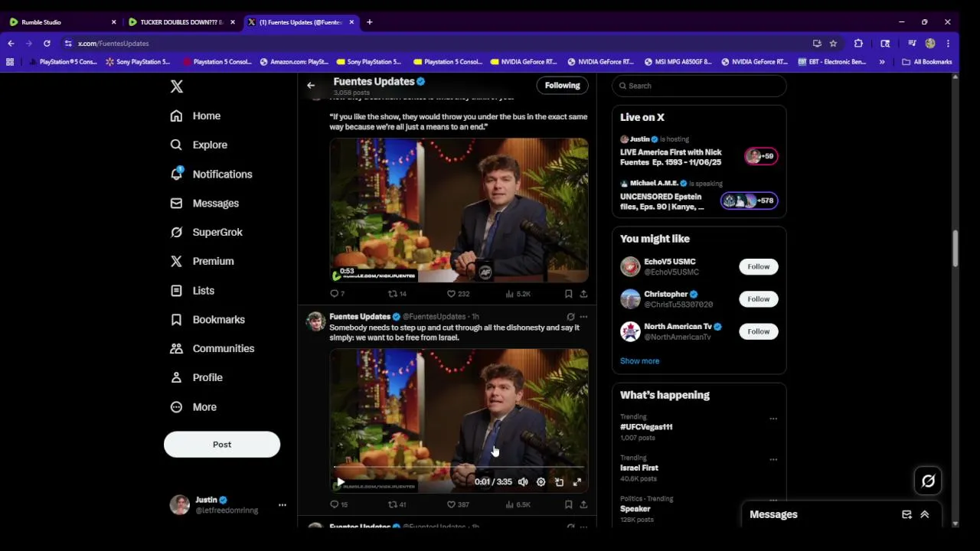The width and height of the screenshot is (980, 551).
Task: Play the second post's video
Action: tap(341, 482)
